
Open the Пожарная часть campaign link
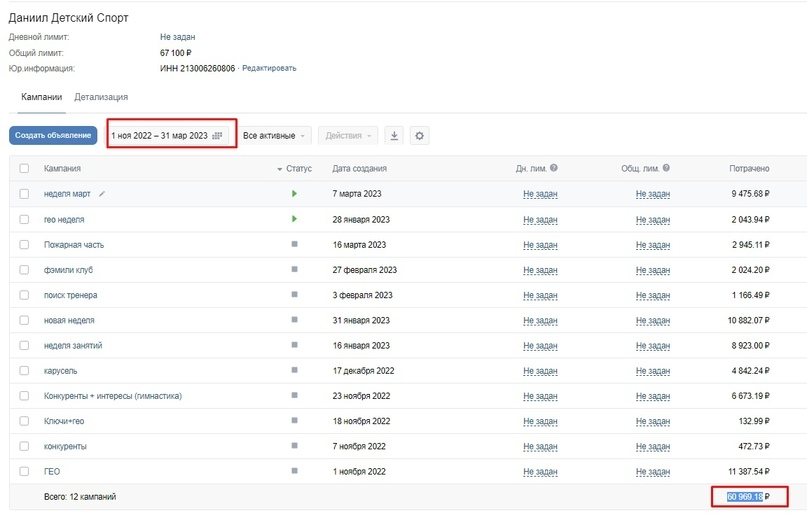pyautogui.click(x=74, y=245)
